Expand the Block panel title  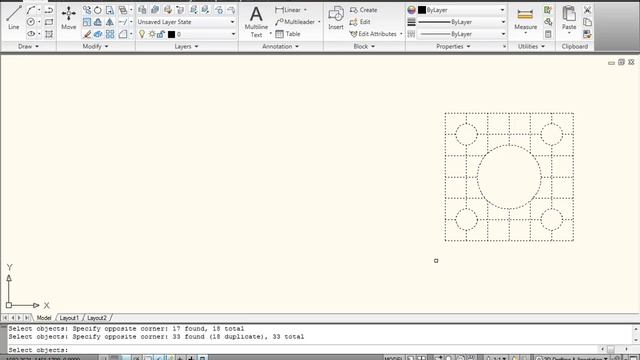click(364, 47)
